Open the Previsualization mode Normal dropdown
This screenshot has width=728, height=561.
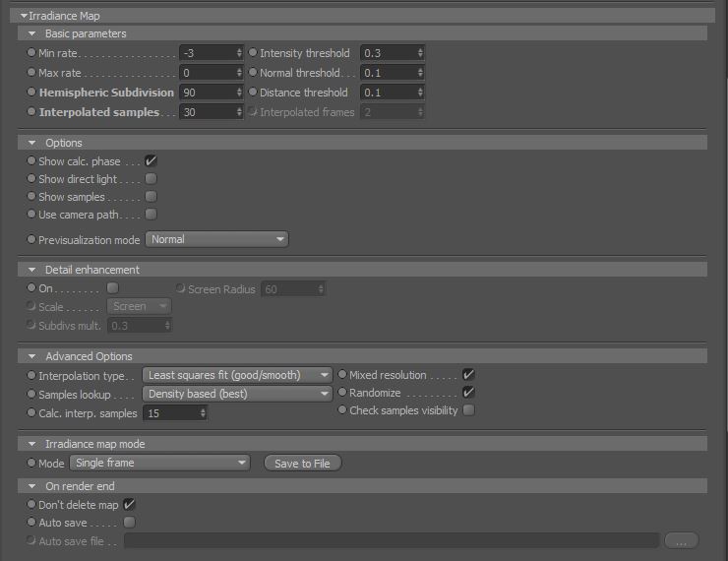pyautogui.click(x=216, y=239)
